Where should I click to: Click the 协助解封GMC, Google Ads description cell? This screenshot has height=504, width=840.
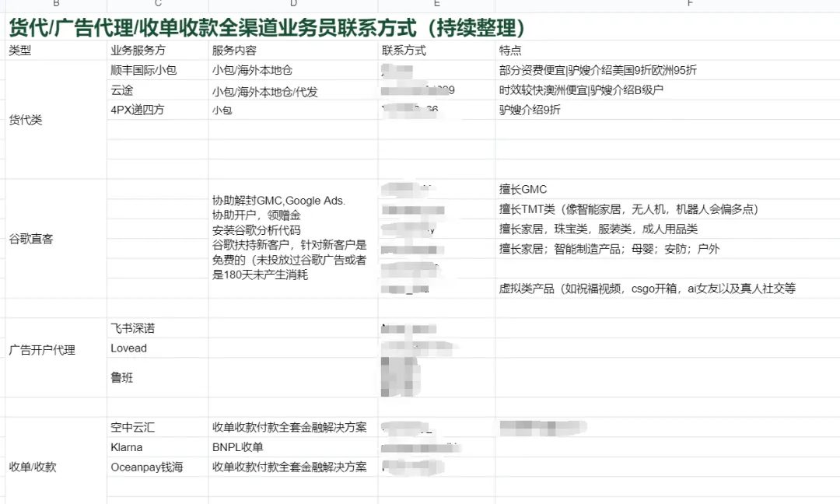coord(293,238)
